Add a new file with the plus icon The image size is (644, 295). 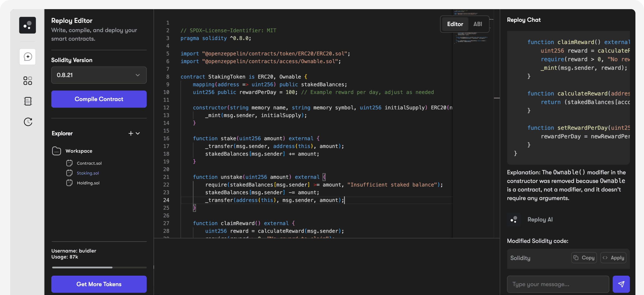coord(131,133)
